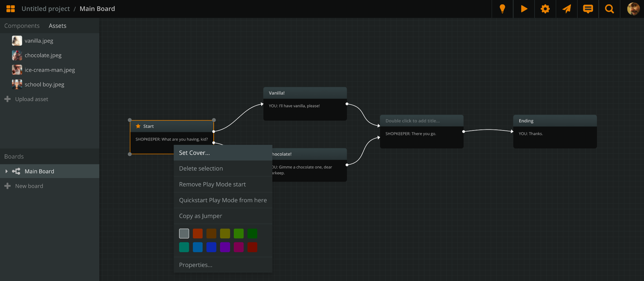Open the user avatar menu
Image resolution: width=644 pixels, height=281 pixels.
(633, 9)
